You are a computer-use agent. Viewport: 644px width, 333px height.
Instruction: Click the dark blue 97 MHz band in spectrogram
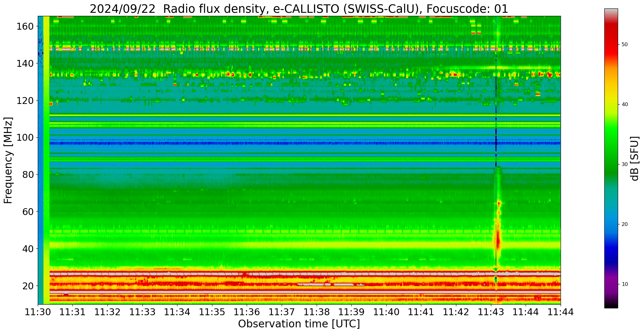pyautogui.click(x=305, y=143)
